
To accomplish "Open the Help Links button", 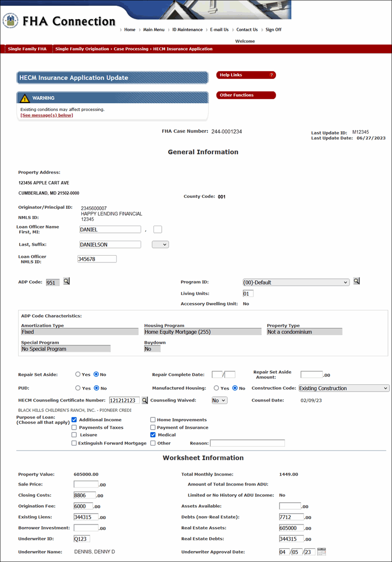I will [x=246, y=75].
